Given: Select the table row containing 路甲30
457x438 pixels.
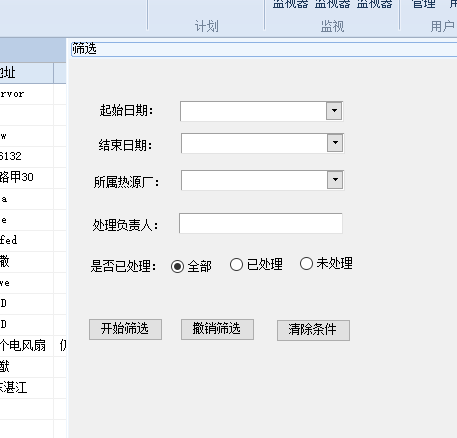Looking at the screenshot, I should 33,178.
